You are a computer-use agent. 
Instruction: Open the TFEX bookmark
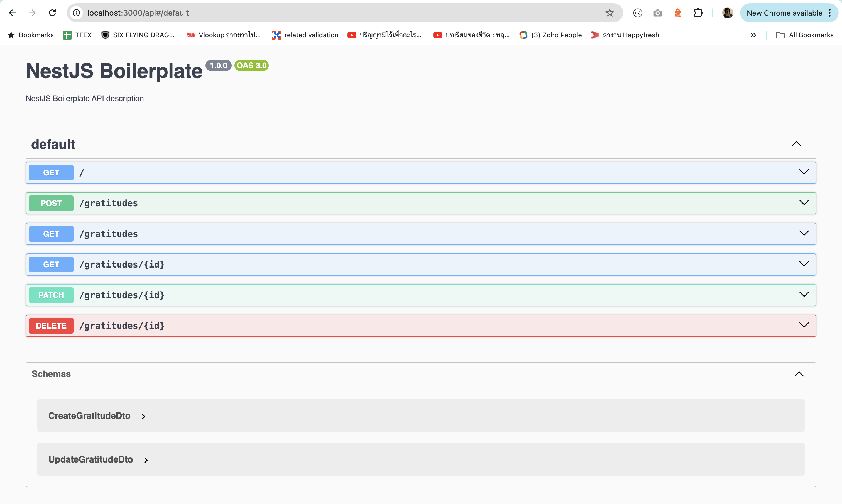pyautogui.click(x=77, y=35)
